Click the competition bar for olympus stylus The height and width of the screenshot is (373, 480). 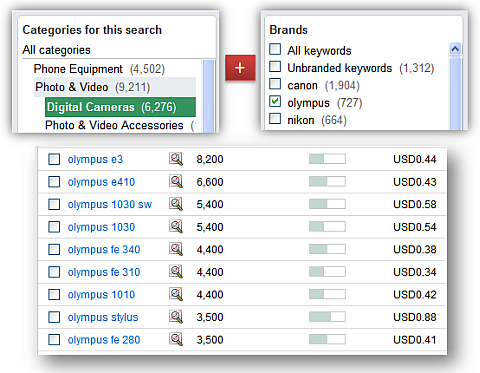[x=327, y=317]
